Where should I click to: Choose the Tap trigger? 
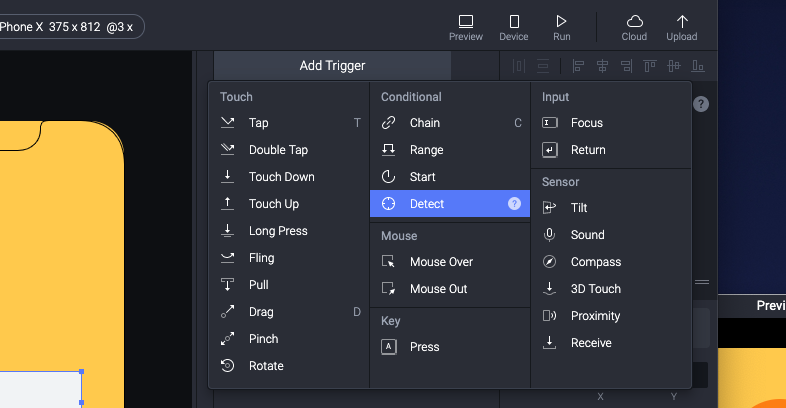point(291,123)
